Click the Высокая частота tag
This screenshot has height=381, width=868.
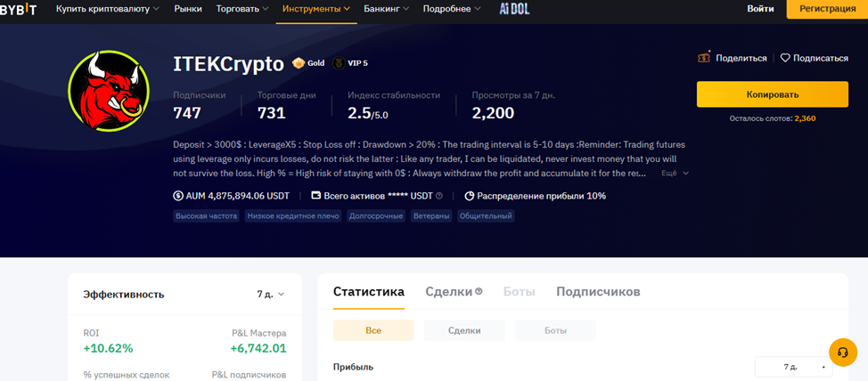tap(206, 215)
